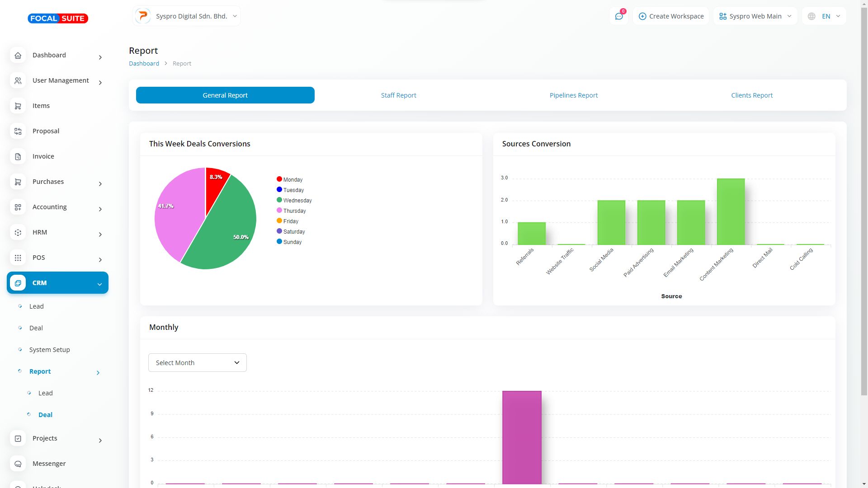The image size is (868, 488).
Task: Click the HRM icon in sidebar
Action: click(18, 233)
